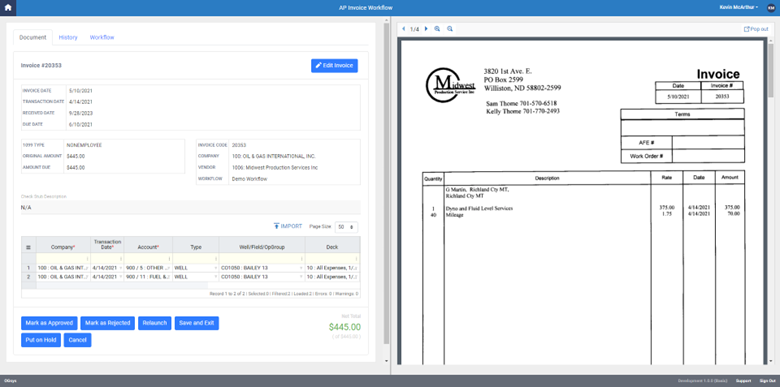This screenshot has height=387, width=780.
Task: Open row 1 Type WELL dropdown
Action: coord(195,268)
